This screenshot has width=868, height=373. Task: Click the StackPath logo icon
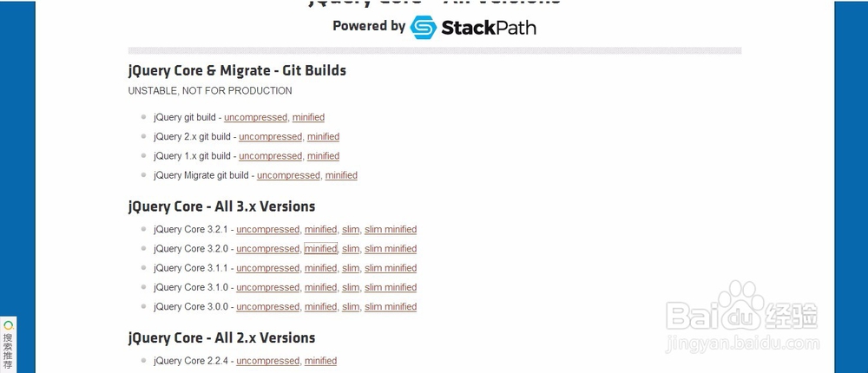[x=424, y=27]
